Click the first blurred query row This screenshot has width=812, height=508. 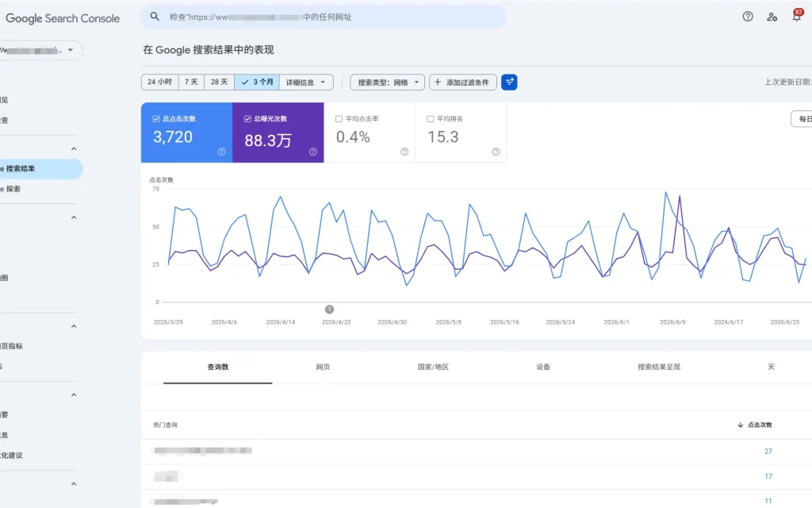(x=477, y=452)
